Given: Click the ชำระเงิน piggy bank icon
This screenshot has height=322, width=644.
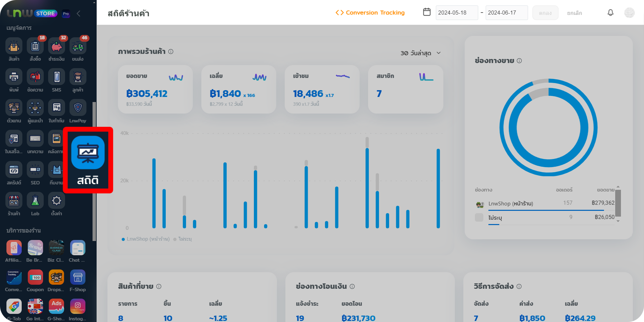Looking at the screenshot, I should (56, 46).
